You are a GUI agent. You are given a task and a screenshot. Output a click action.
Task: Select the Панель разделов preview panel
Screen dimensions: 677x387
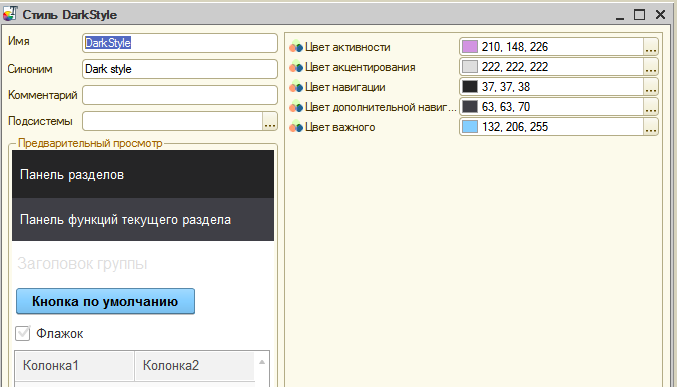pos(143,174)
